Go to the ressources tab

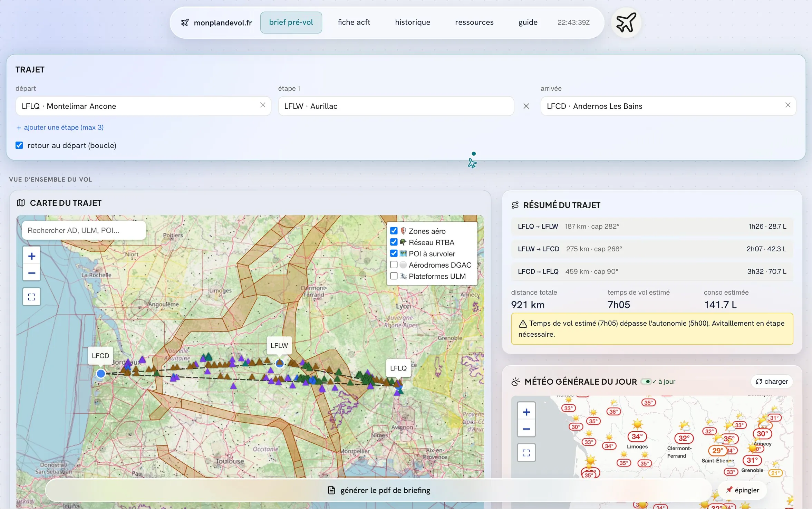pyautogui.click(x=474, y=22)
